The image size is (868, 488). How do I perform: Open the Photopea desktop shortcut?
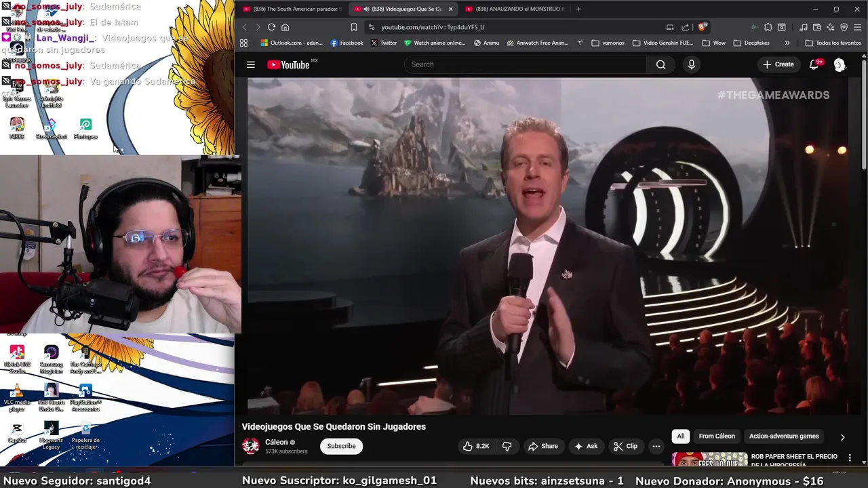(85, 128)
